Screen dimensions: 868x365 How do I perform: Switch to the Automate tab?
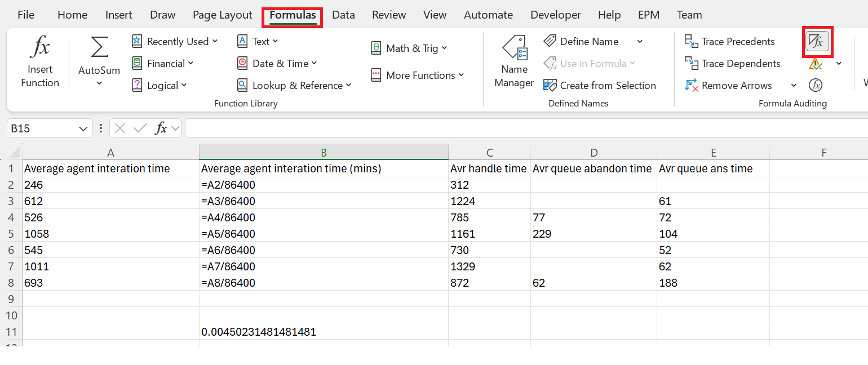click(488, 15)
